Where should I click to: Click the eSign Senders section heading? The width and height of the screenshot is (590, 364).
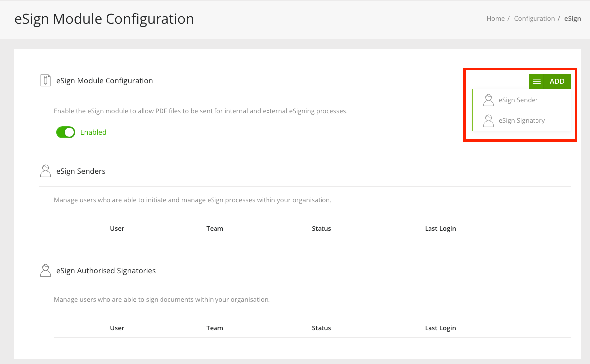coord(81,171)
